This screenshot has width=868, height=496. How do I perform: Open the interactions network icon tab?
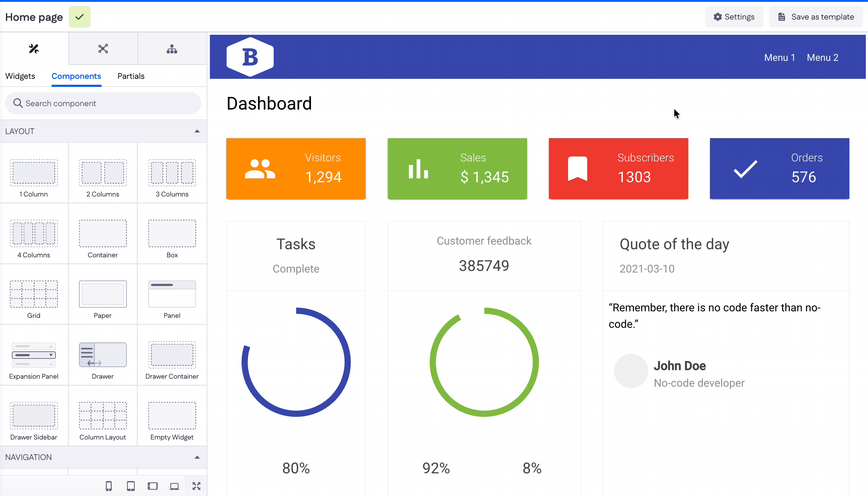103,49
